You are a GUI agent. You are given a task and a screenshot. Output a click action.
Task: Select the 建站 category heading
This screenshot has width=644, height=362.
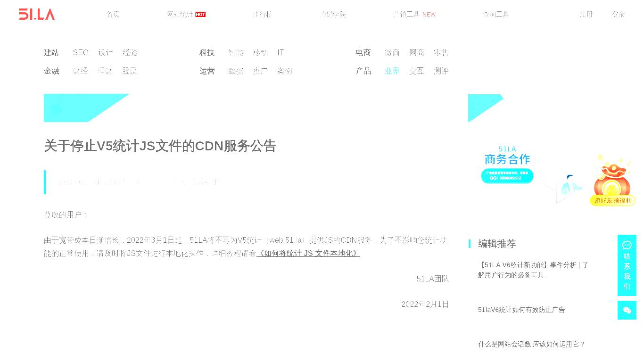point(51,52)
